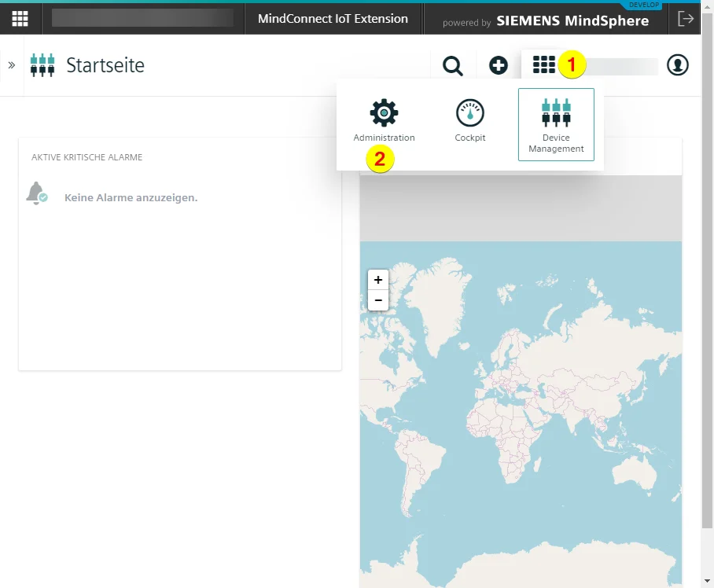Image resolution: width=714 pixels, height=588 pixels.
Task: Click the alarm bell icon
Action: pyautogui.click(x=36, y=193)
